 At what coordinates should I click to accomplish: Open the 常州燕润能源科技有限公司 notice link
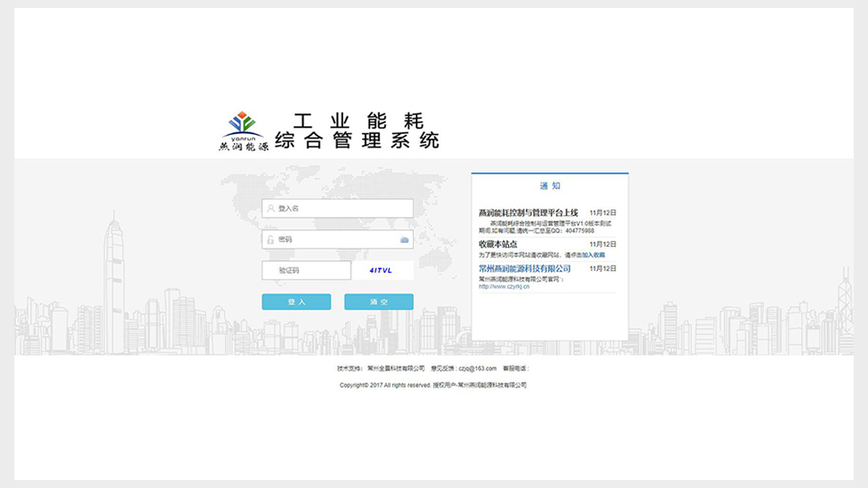pos(524,269)
